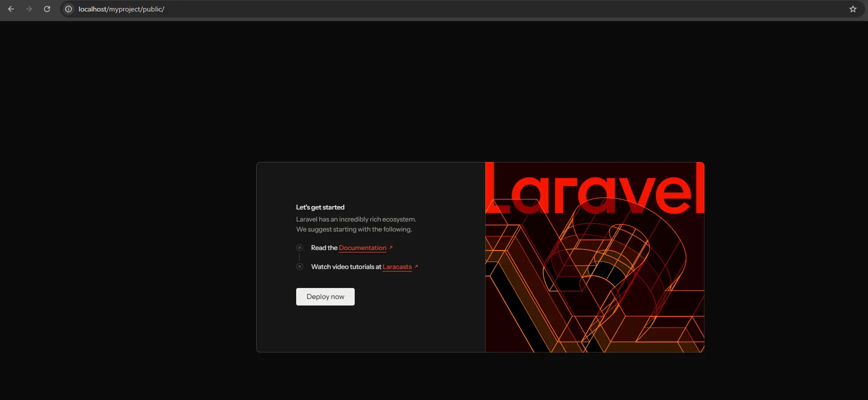Click the arrow icon beside Documentation

pyautogui.click(x=391, y=247)
